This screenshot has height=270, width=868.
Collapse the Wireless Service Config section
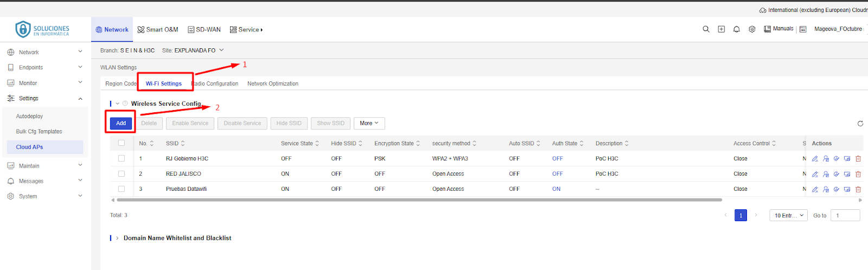pyautogui.click(x=117, y=104)
